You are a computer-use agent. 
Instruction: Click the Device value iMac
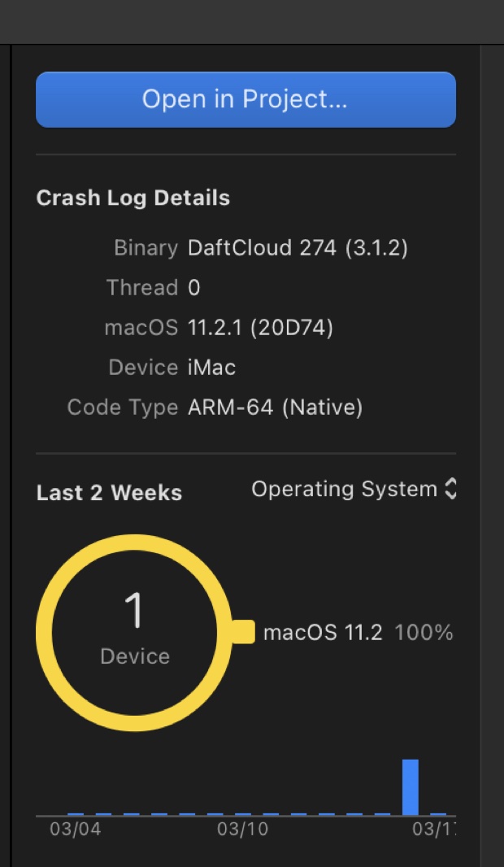click(x=211, y=368)
